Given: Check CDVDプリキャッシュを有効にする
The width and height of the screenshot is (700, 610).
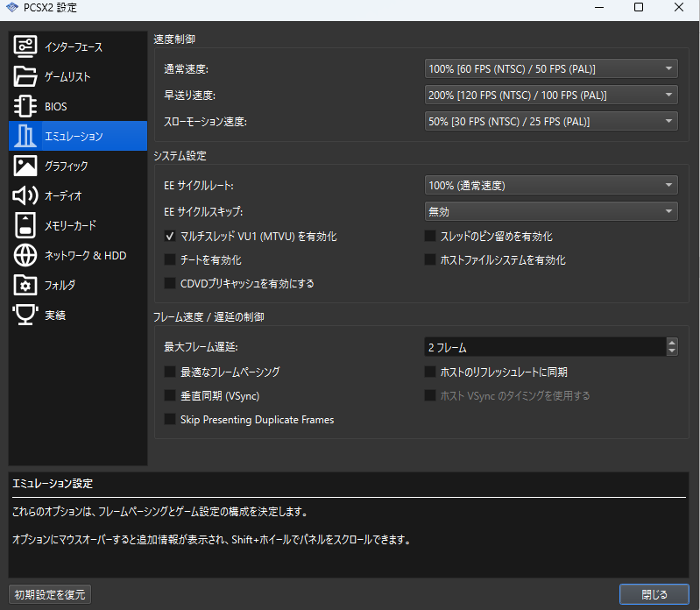Looking at the screenshot, I should [170, 284].
